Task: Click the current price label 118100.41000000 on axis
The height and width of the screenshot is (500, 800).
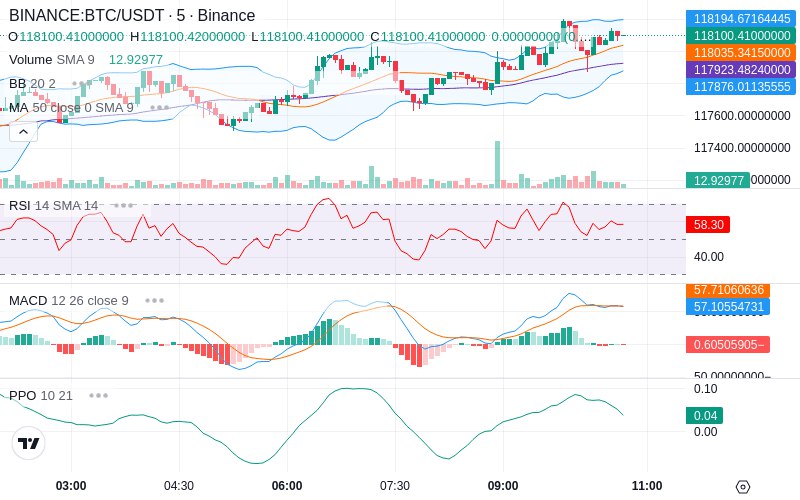Action: point(741,35)
